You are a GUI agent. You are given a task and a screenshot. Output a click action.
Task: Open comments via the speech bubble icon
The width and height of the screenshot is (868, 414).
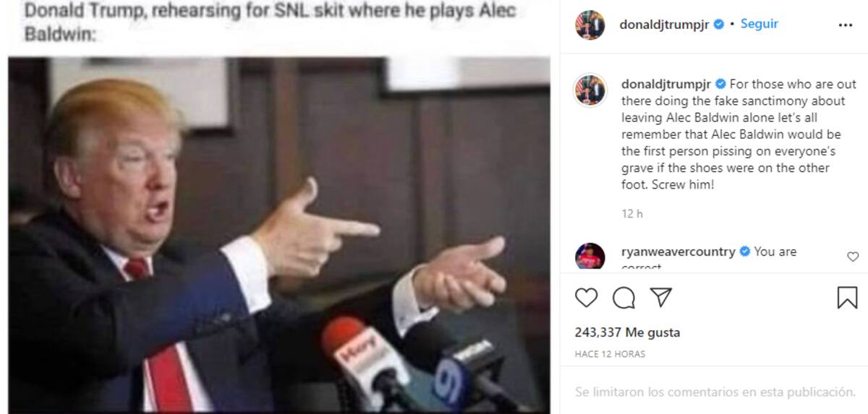[624, 298]
